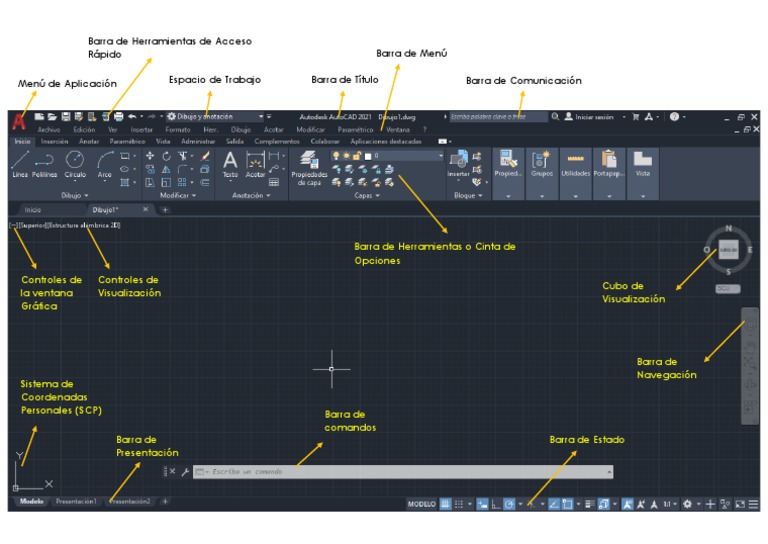
Task: Click the Polilínea tool
Action: (45, 161)
